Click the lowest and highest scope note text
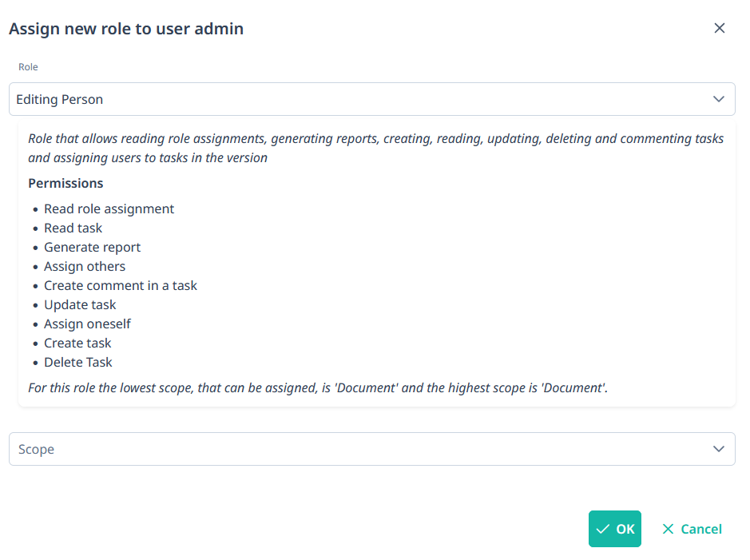Viewport: 750px width, 560px height. pos(318,387)
